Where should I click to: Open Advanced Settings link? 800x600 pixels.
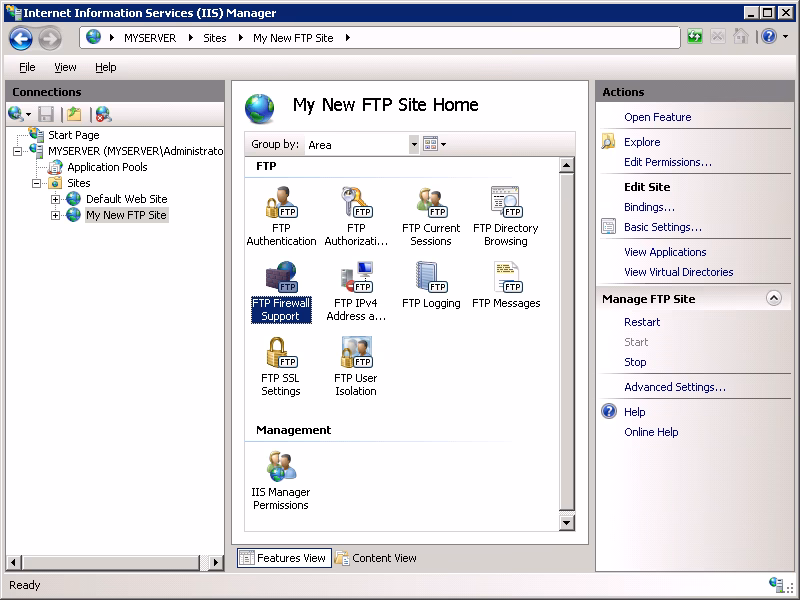674,387
